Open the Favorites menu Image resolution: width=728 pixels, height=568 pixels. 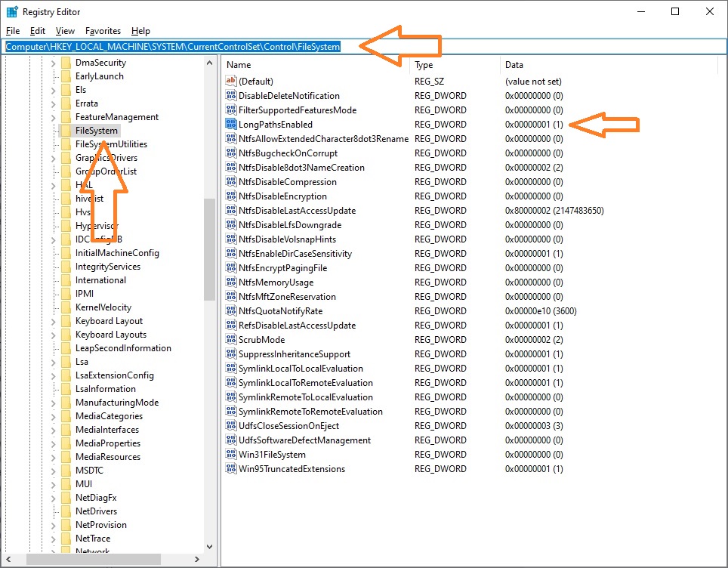coord(103,31)
